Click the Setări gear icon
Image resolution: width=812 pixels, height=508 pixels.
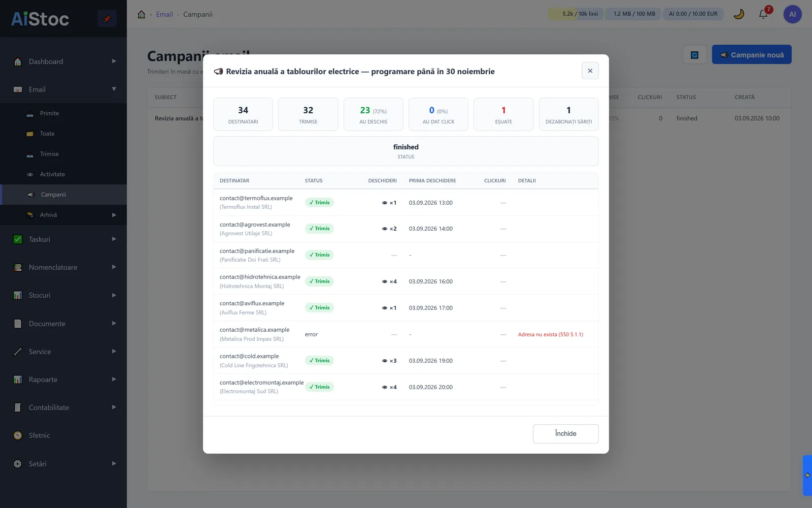pyautogui.click(x=18, y=464)
